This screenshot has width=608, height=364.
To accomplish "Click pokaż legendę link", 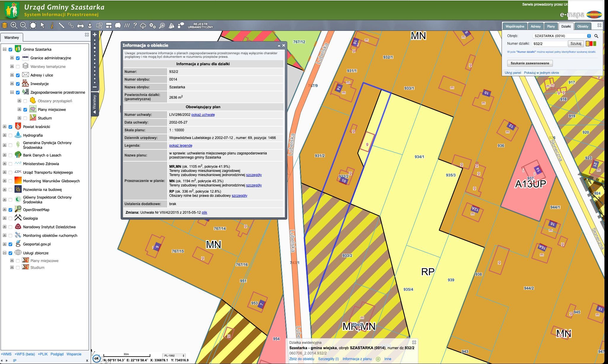I will [x=181, y=146].
